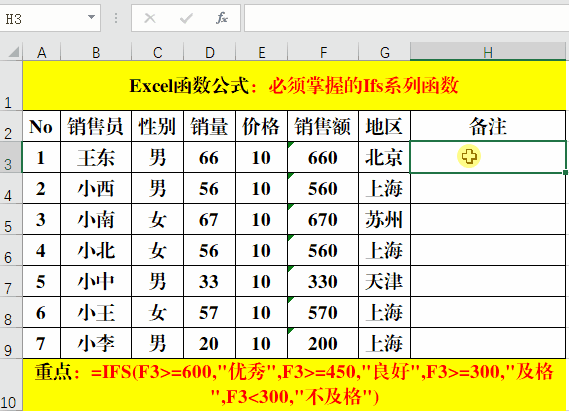The width and height of the screenshot is (569, 411).
Task: Select column E header
Action: tap(262, 53)
